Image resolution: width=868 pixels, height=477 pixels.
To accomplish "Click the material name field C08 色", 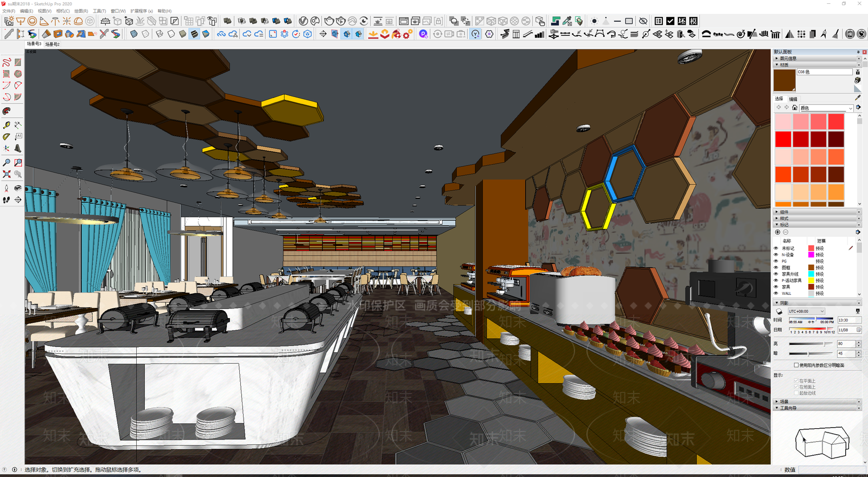I will (x=825, y=72).
